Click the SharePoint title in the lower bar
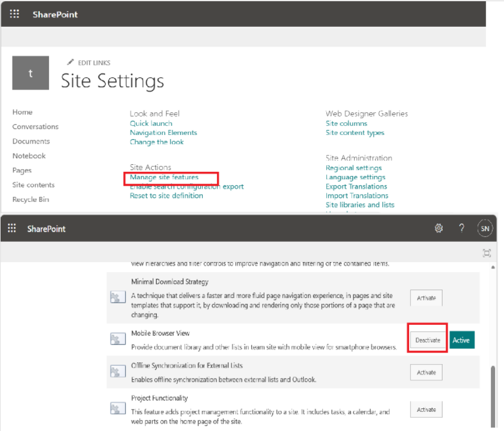 point(47,229)
